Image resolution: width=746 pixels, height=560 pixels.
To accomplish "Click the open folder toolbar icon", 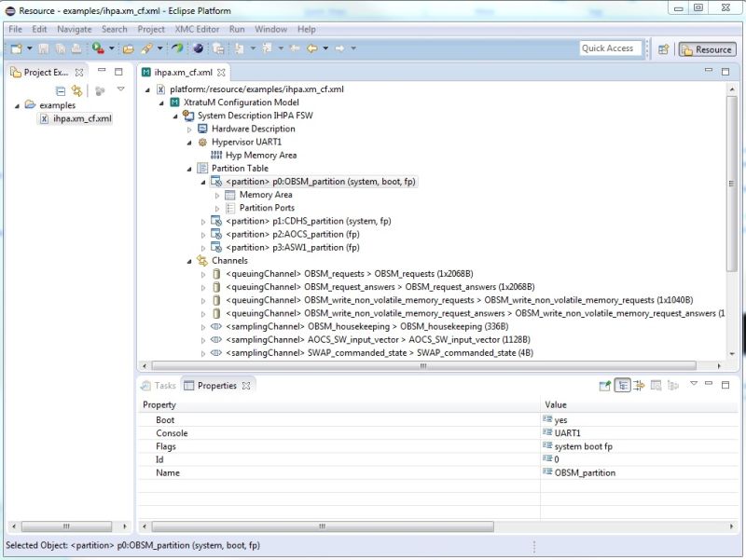I will click(129, 48).
